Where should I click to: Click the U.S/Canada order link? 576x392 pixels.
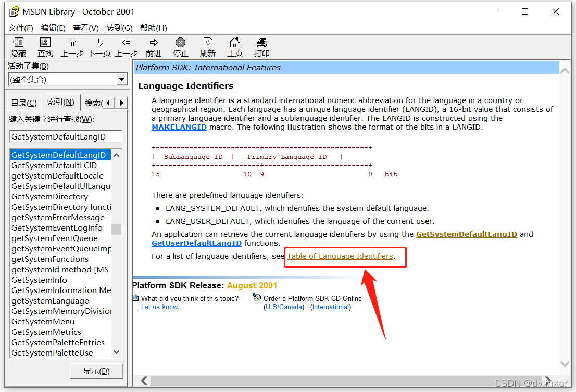pyautogui.click(x=284, y=307)
